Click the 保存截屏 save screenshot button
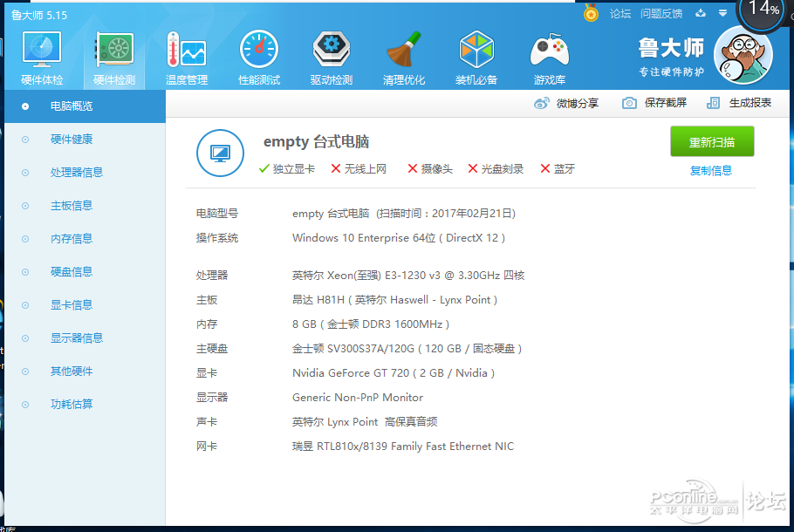794x532 pixels. click(x=654, y=103)
